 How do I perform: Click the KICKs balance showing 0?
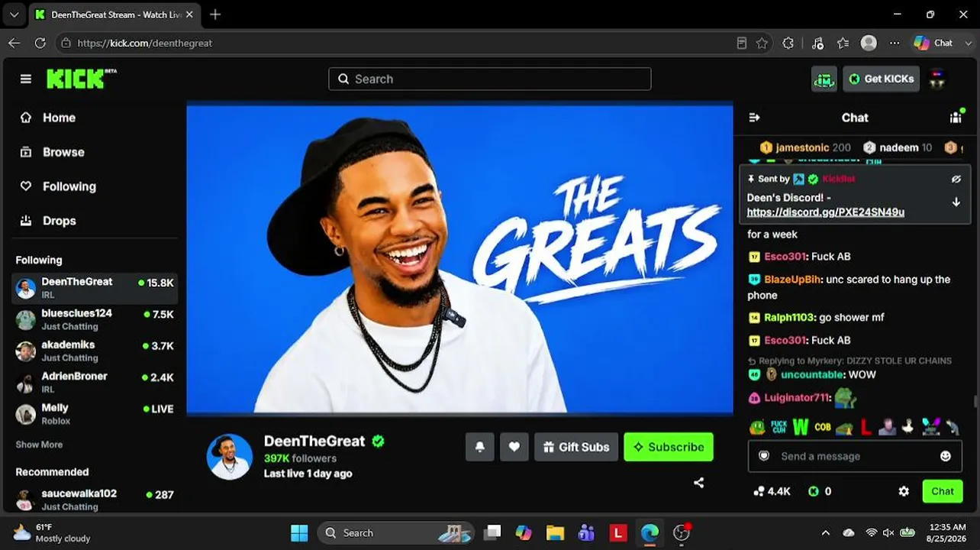tap(820, 491)
